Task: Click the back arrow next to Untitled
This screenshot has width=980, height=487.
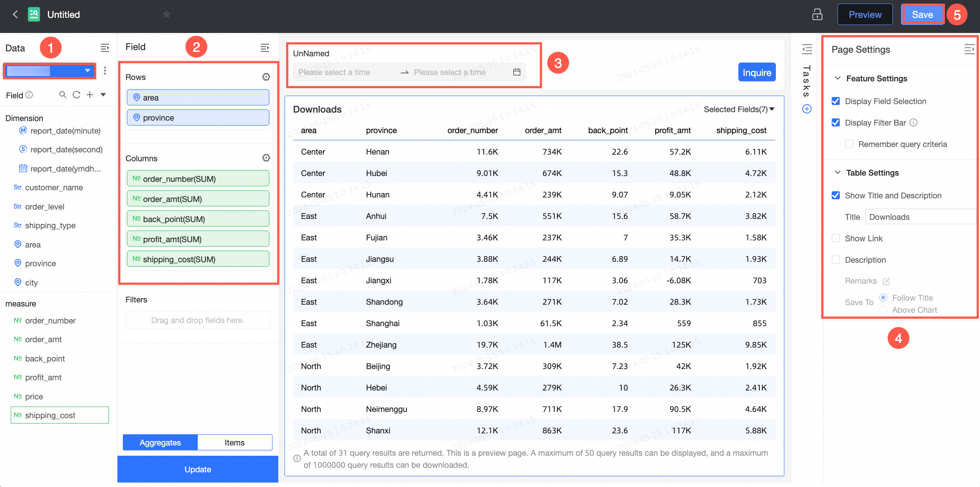Action: click(15, 14)
